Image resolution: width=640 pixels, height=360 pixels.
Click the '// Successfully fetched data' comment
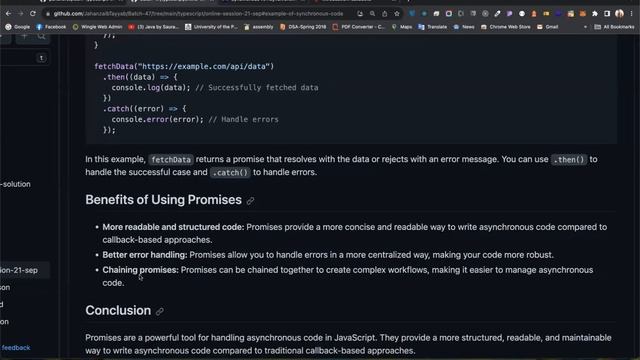pos(257,87)
